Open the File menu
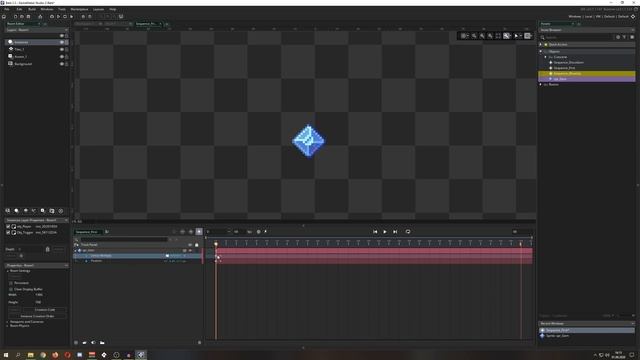This screenshot has width=640, height=360. tap(7, 9)
